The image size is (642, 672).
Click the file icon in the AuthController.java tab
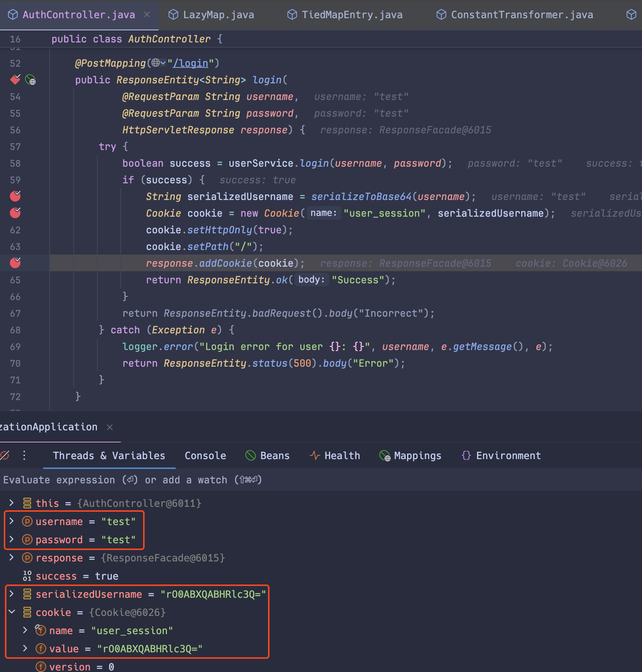[x=13, y=14]
